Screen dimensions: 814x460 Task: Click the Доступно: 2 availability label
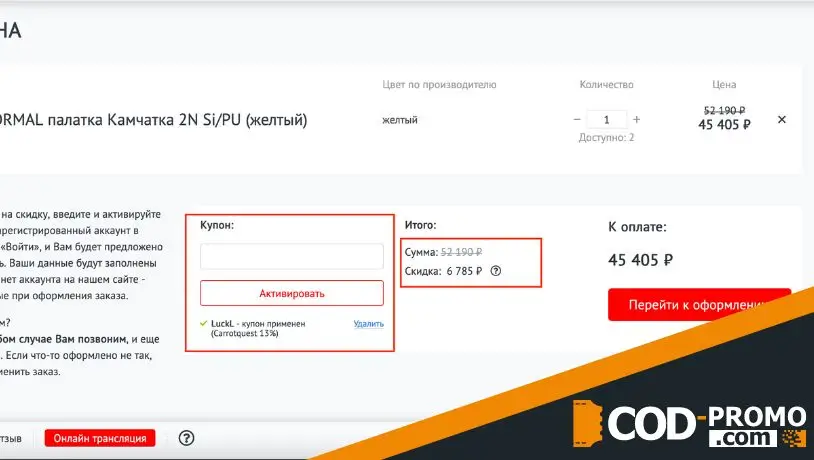tap(606, 138)
